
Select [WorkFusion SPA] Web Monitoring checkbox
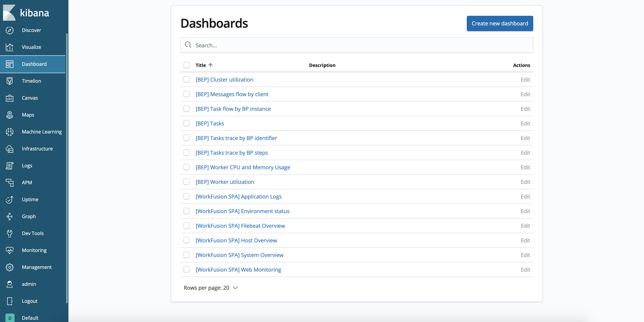[x=186, y=269]
